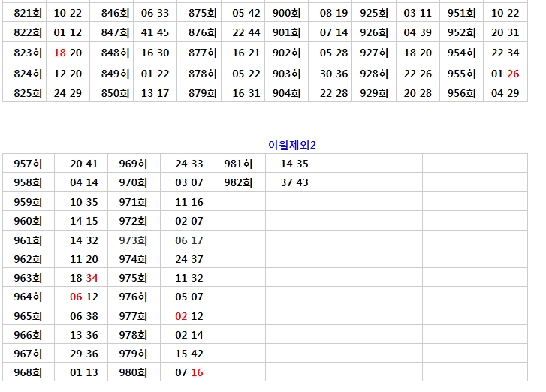The height and width of the screenshot is (392, 546).
Task: Click the blue 이월제외2 heading
Action: [292, 145]
